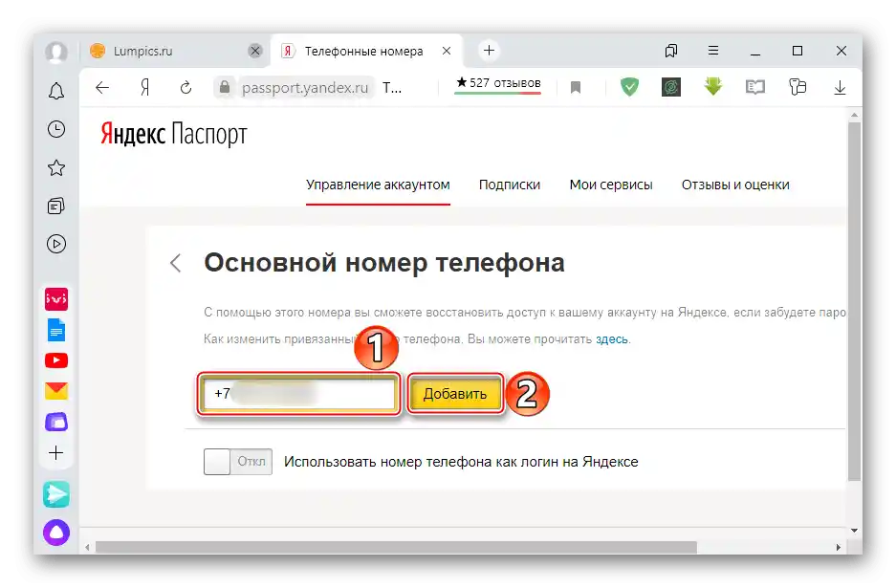Close the Lumpics.ru tab
This screenshot has height=588, width=896.
[x=255, y=51]
